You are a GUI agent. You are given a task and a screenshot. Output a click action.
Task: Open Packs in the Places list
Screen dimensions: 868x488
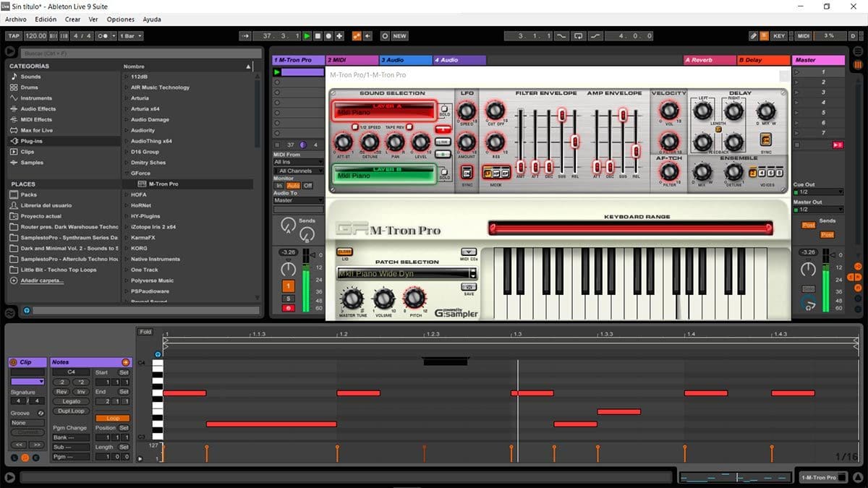tap(28, 194)
